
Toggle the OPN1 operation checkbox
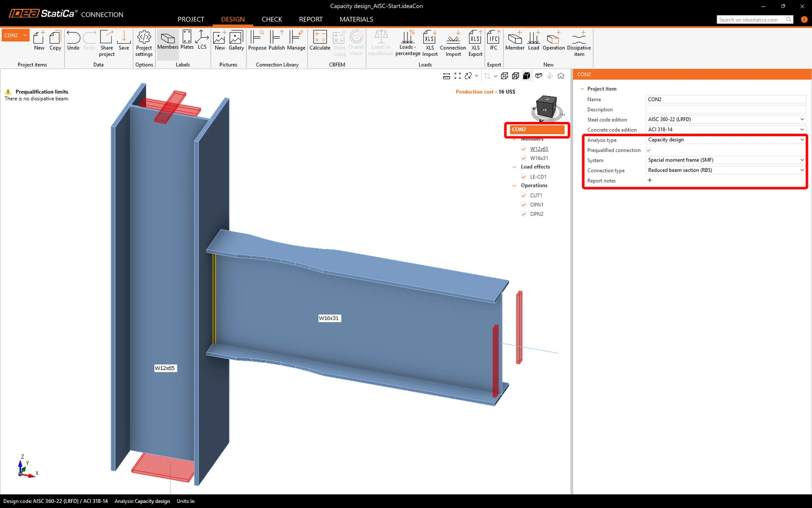click(524, 205)
